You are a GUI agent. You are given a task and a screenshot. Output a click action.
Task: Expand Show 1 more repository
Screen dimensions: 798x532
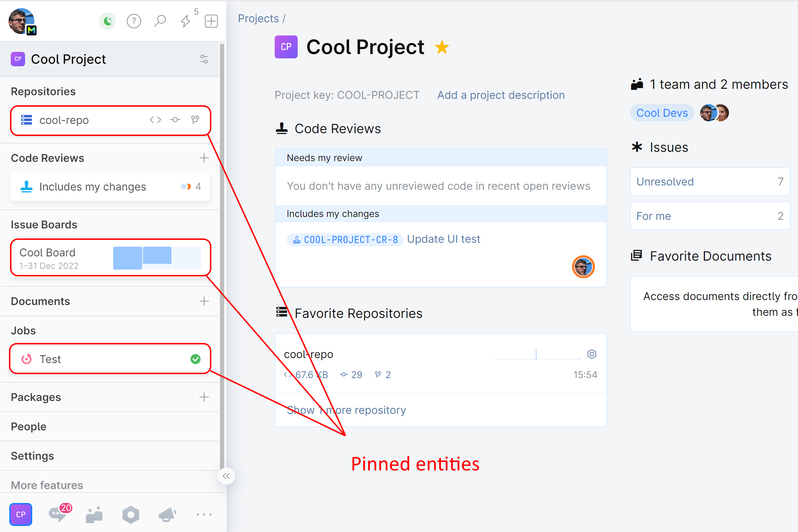(x=346, y=410)
